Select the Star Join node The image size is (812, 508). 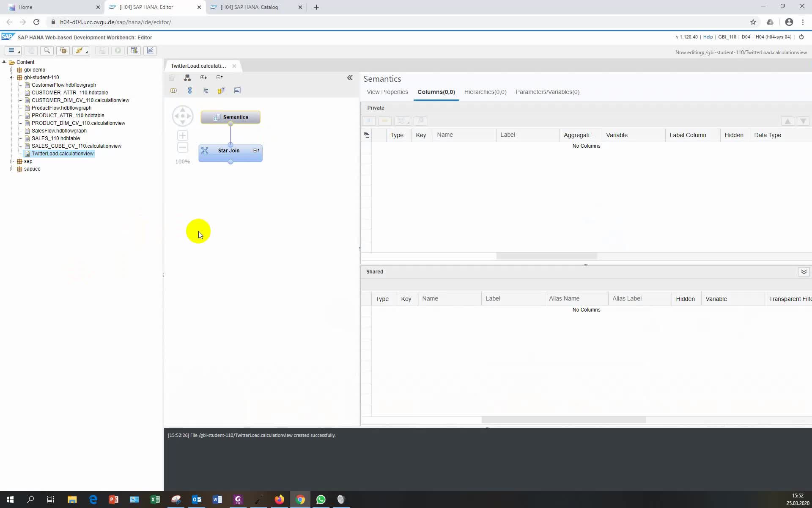[x=230, y=153]
